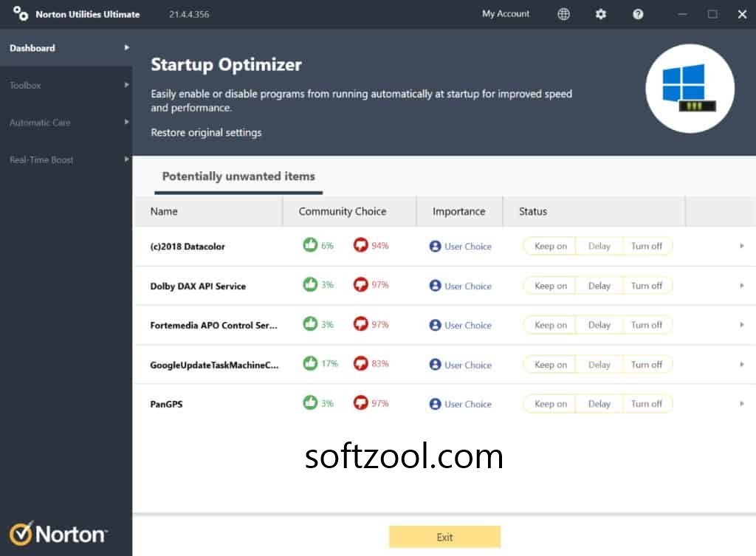756x556 pixels.
Task: Open settings via the gear icon
Action: point(600,14)
